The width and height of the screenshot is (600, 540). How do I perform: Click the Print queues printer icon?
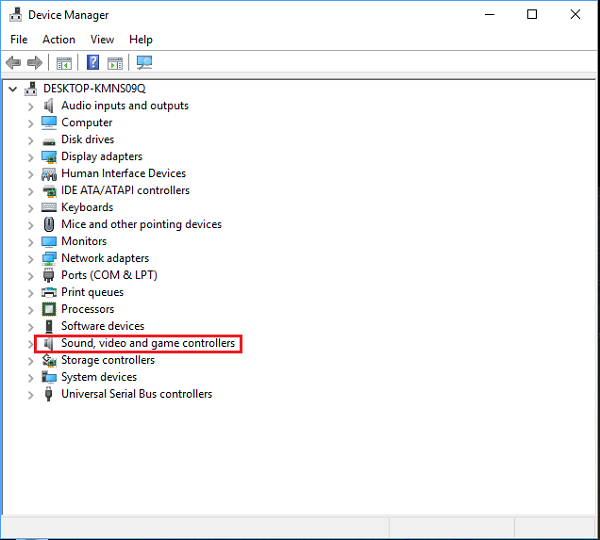(49, 292)
